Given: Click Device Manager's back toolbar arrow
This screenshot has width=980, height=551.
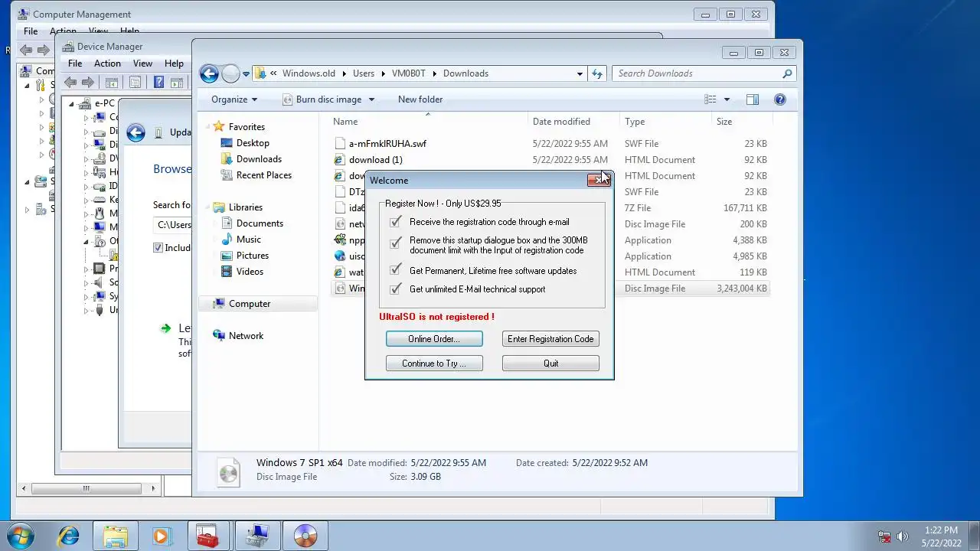Looking at the screenshot, I should [x=70, y=83].
